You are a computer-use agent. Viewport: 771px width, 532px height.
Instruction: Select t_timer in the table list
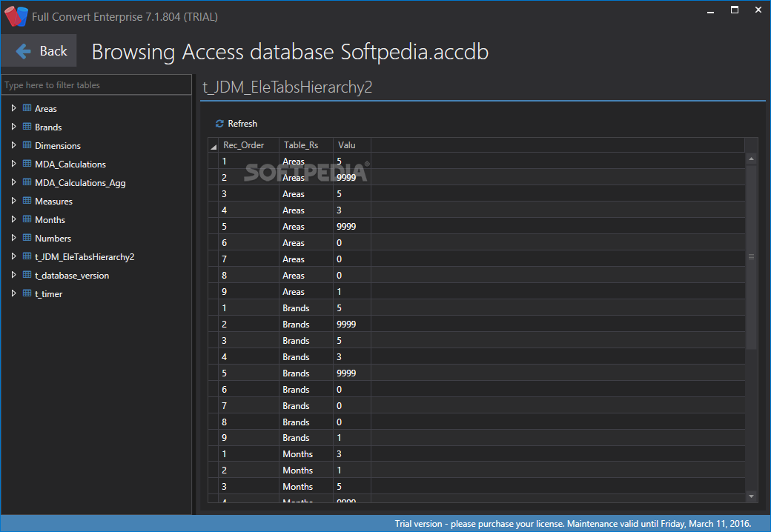pyautogui.click(x=49, y=293)
